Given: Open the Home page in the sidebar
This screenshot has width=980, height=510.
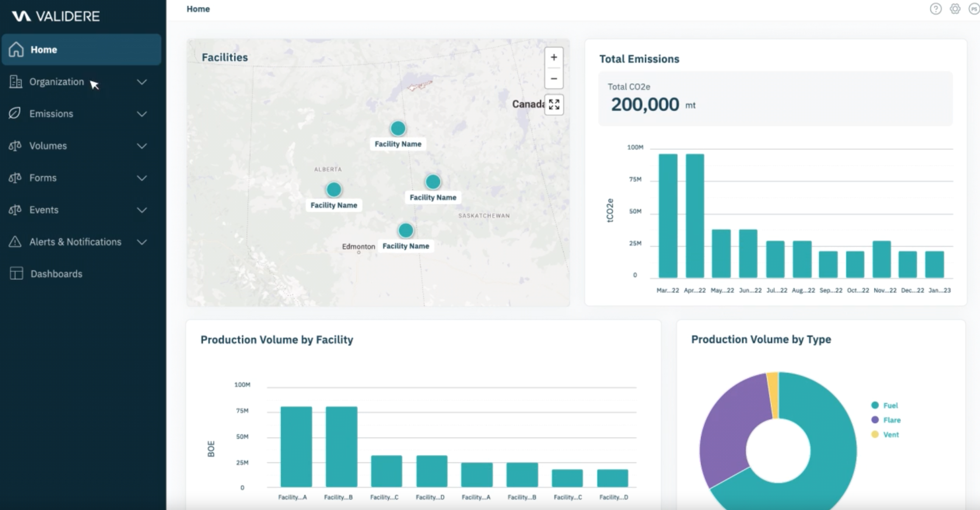Looking at the screenshot, I should pyautogui.click(x=81, y=49).
